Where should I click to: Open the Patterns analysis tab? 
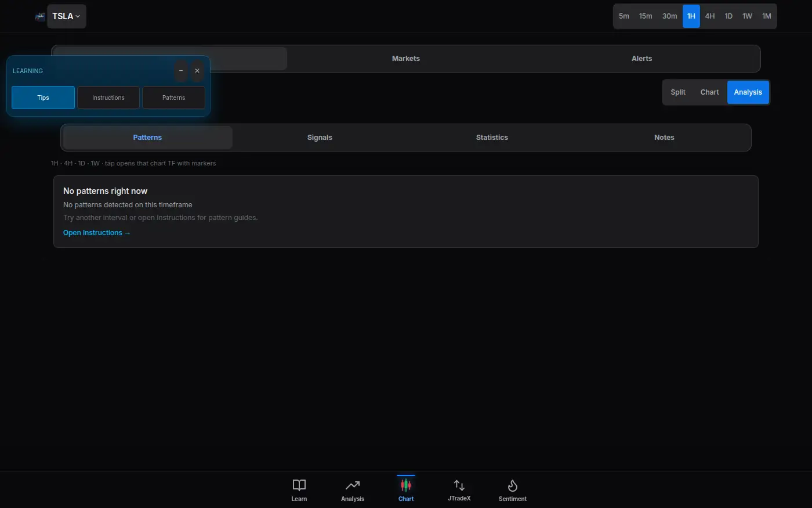pos(147,138)
